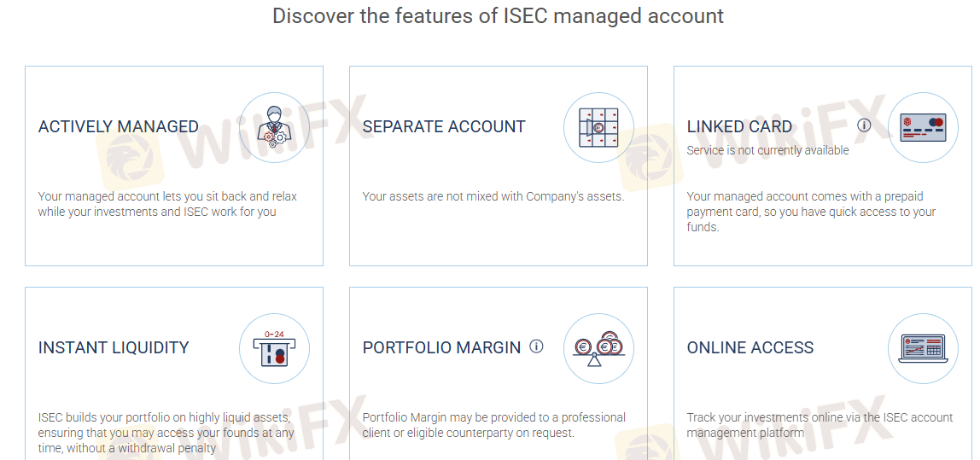Select the ACTIVELY MANAGED heading

point(118,127)
